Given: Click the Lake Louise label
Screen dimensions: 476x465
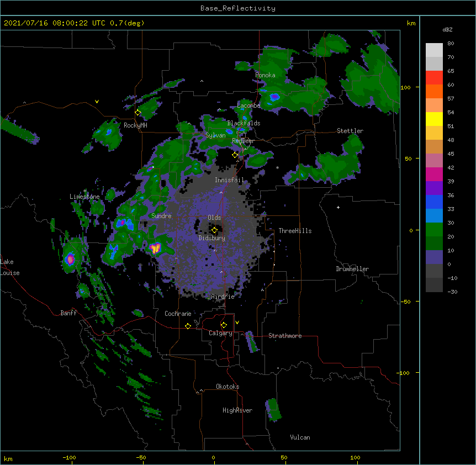Looking at the screenshot, I should pyautogui.click(x=10, y=267).
